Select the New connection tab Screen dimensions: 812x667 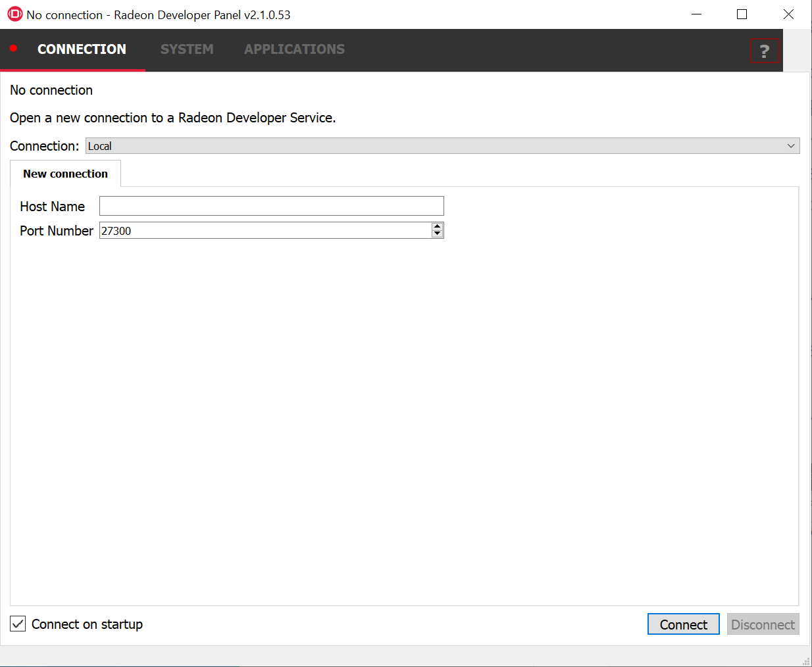(65, 174)
